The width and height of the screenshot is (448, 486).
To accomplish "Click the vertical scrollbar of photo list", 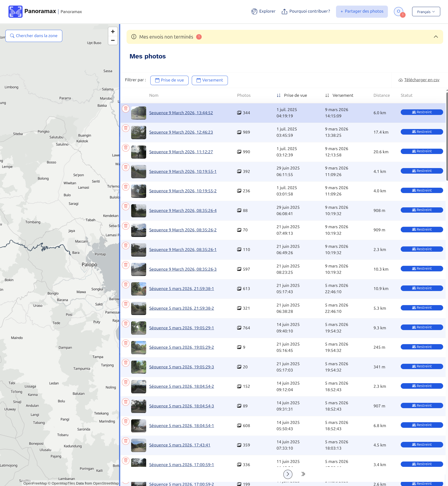I will point(447,136).
